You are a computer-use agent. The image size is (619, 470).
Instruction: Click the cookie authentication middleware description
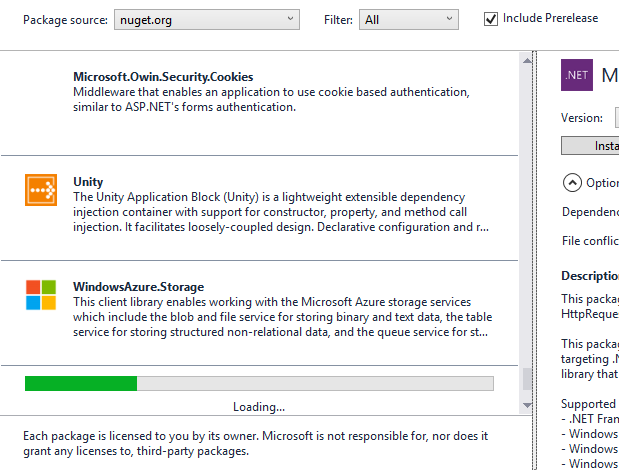coord(271,99)
